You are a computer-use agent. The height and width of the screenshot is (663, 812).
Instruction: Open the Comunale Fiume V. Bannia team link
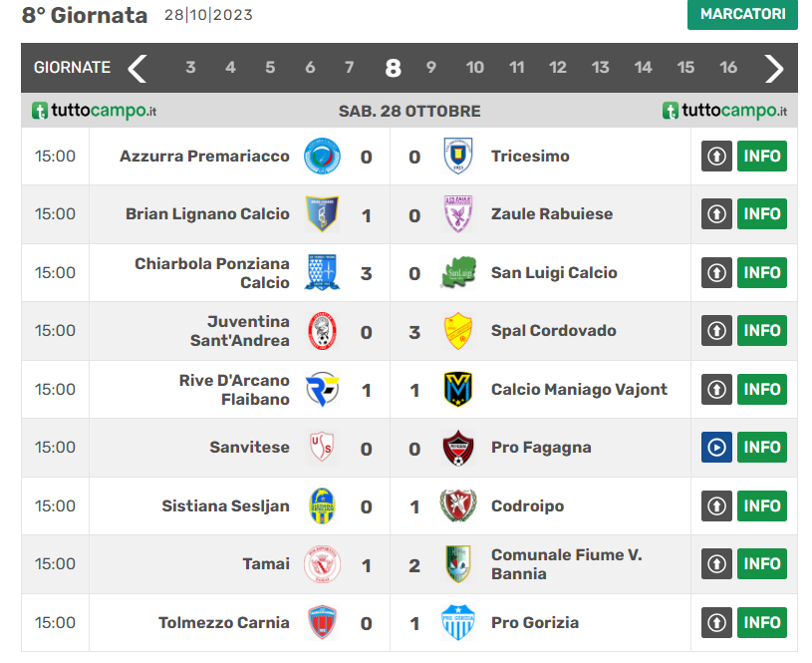click(566, 564)
